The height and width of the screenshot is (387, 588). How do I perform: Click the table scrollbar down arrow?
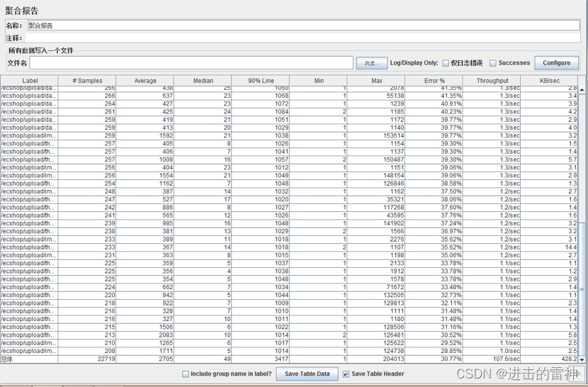pos(582,359)
